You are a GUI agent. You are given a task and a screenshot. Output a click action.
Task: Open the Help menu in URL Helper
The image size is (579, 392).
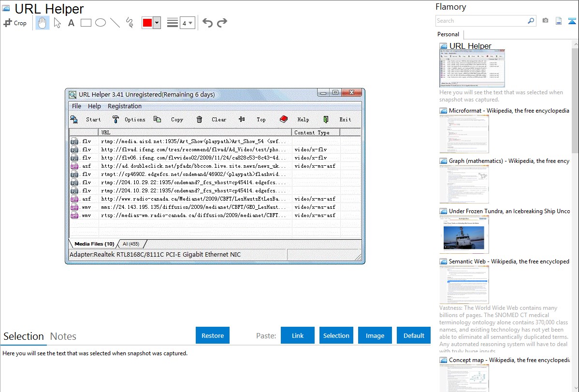pyautogui.click(x=94, y=106)
